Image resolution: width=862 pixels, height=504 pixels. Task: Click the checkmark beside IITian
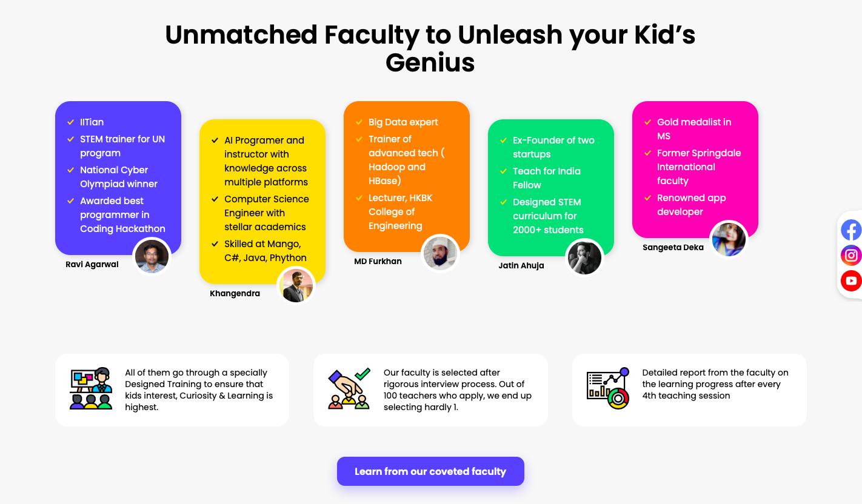(71, 122)
